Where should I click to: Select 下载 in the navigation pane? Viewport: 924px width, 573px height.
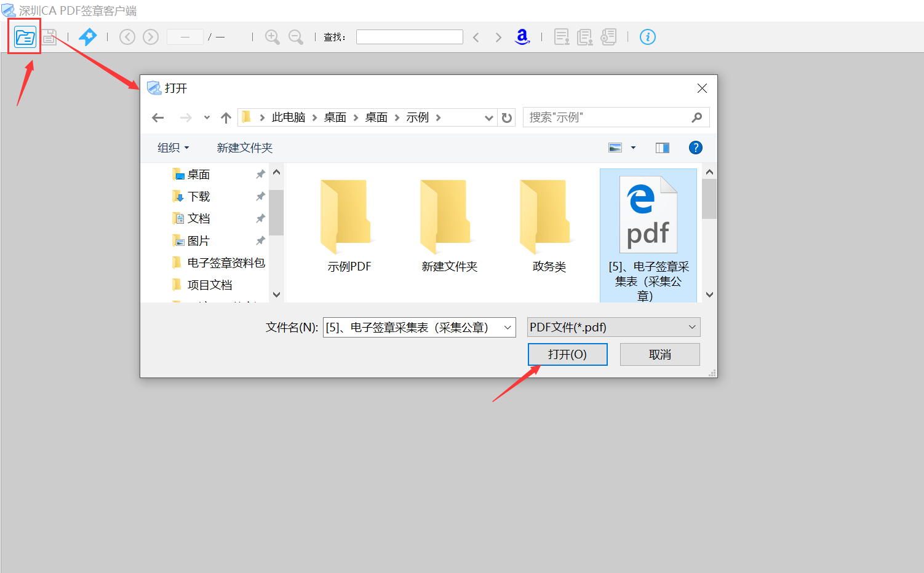(199, 197)
